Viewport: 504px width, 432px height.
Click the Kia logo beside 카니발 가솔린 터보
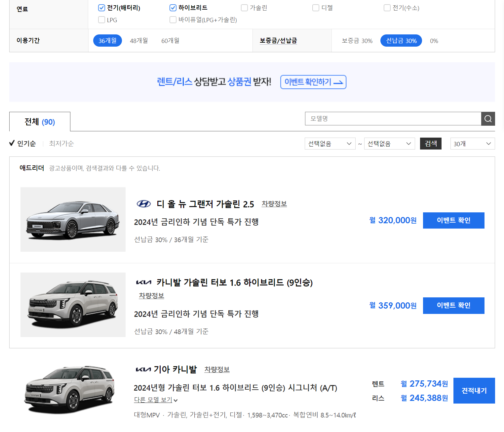pyautogui.click(x=144, y=282)
